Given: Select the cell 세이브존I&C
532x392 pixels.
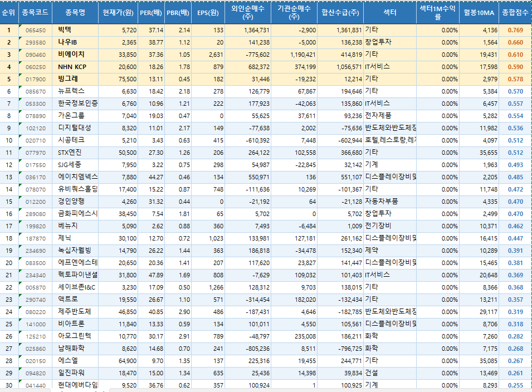Looking at the screenshot, I should pos(75,287).
